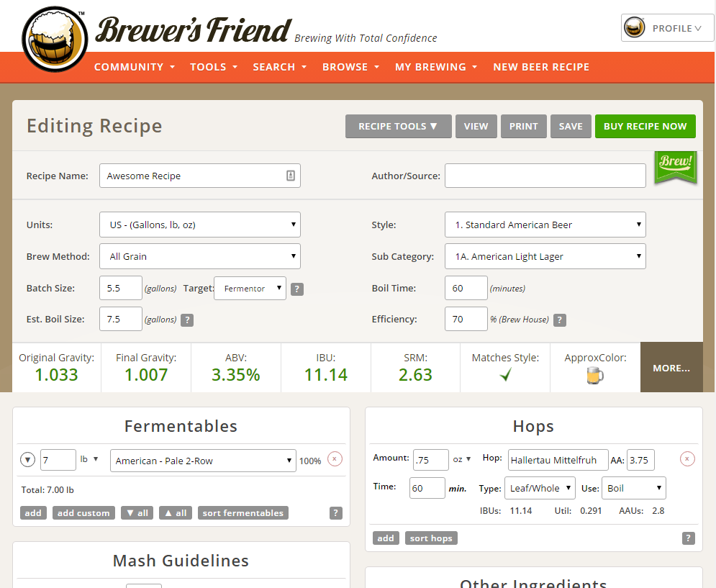Open the Target Fermentor dropdown
716x588 pixels.
(x=250, y=289)
